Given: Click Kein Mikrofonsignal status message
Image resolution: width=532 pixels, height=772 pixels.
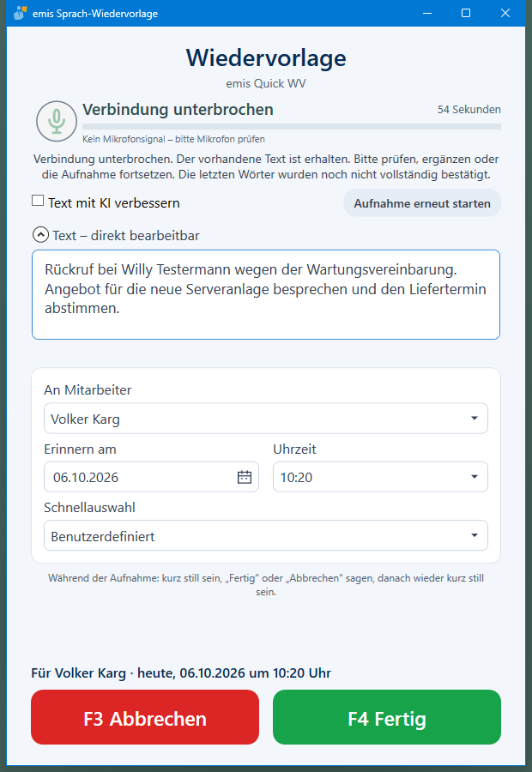Looking at the screenshot, I should [x=173, y=139].
